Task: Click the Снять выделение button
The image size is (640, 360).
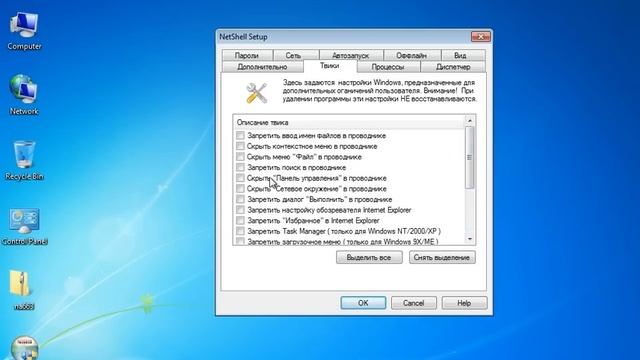Action: pyautogui.click(x=442, y=258)
